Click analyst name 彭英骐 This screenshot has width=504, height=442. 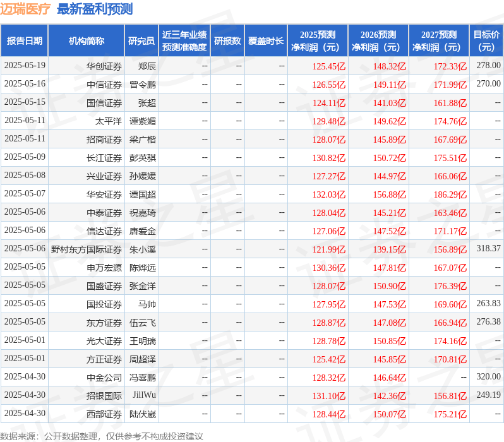tap(143, 158)
